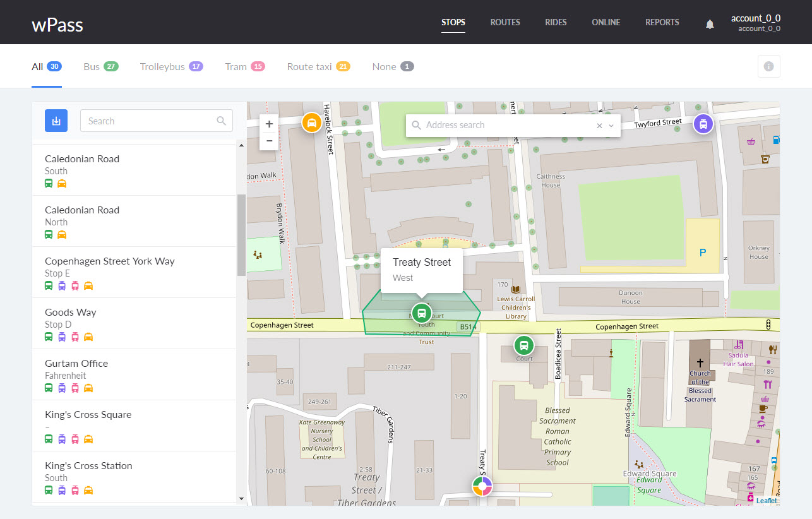The height and width of the screenshot is (519, 812).
Task: Switch to the Tram filter tab
Action: (236, 67)
